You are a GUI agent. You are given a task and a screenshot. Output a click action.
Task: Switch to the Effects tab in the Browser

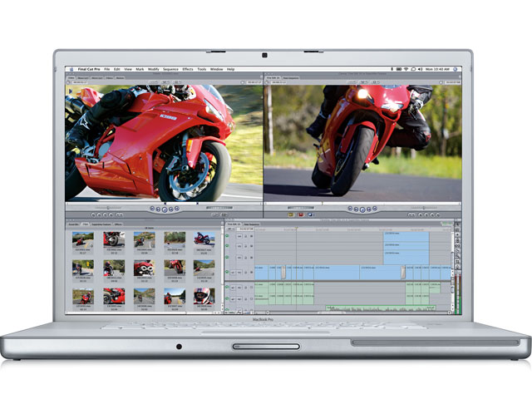(x=119, y=224)
